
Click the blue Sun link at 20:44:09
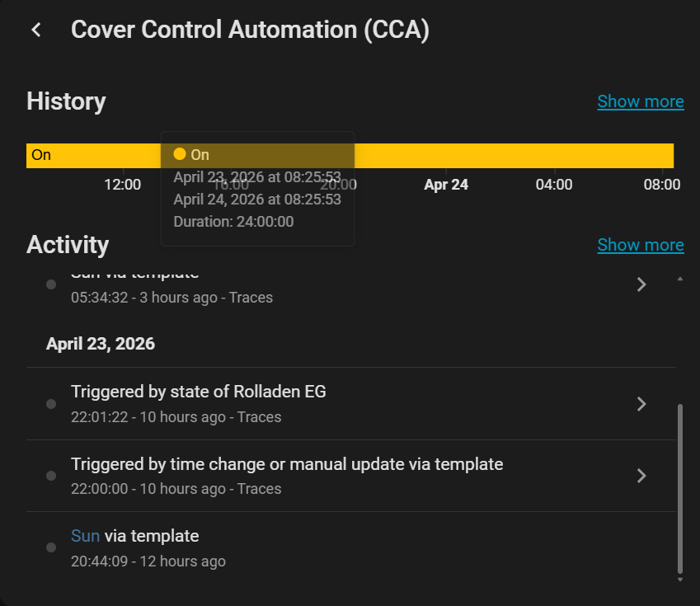85,536
